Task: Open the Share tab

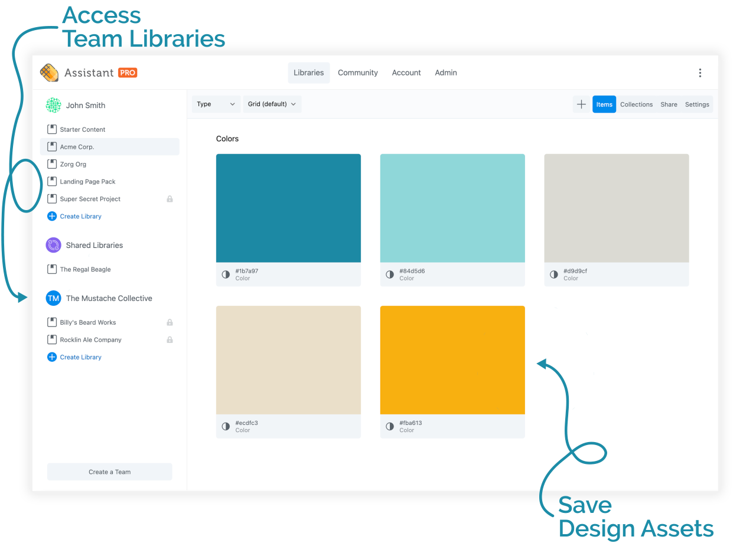Action: point(669,104)
